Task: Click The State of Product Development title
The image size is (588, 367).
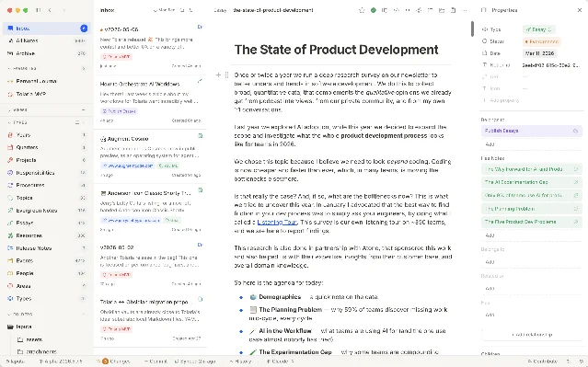Action: (337, 50)
